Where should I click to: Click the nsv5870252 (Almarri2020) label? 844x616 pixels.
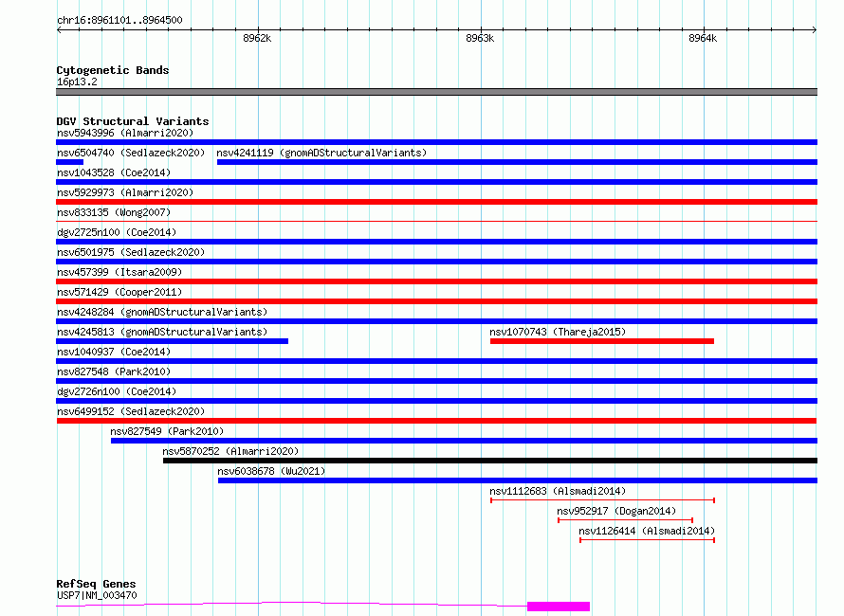click(x=230, y=451)
